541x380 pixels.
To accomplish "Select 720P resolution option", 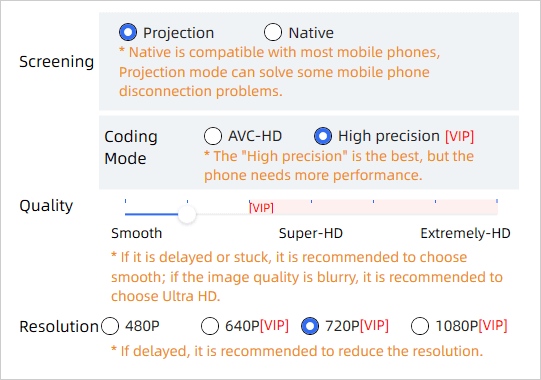I will tap(310, 326).
